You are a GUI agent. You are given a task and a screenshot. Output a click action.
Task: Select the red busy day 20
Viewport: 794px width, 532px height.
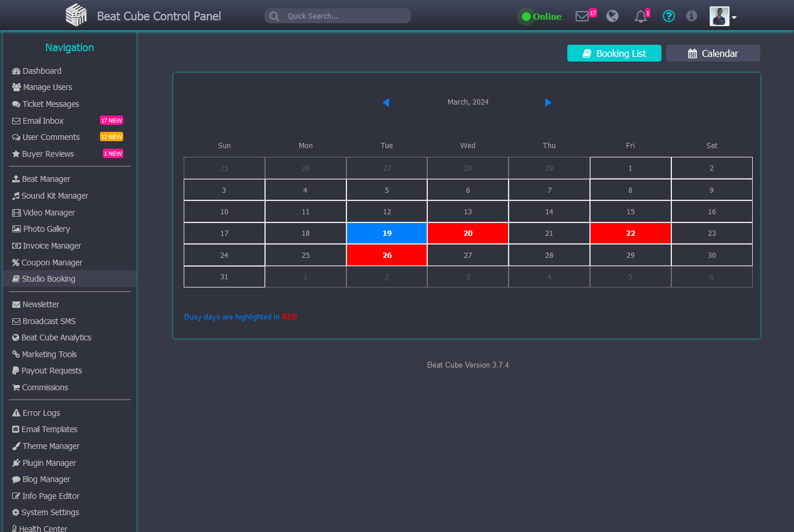(x=468, y=233)
